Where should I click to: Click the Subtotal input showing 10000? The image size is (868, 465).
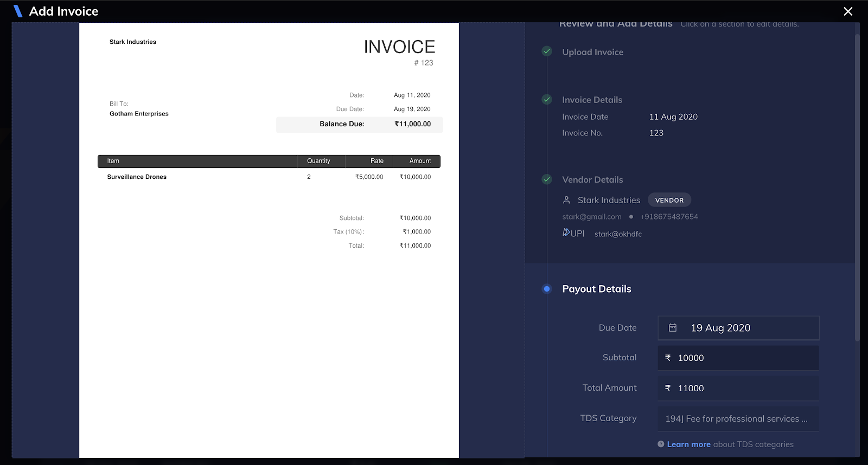tap(738, 358)
